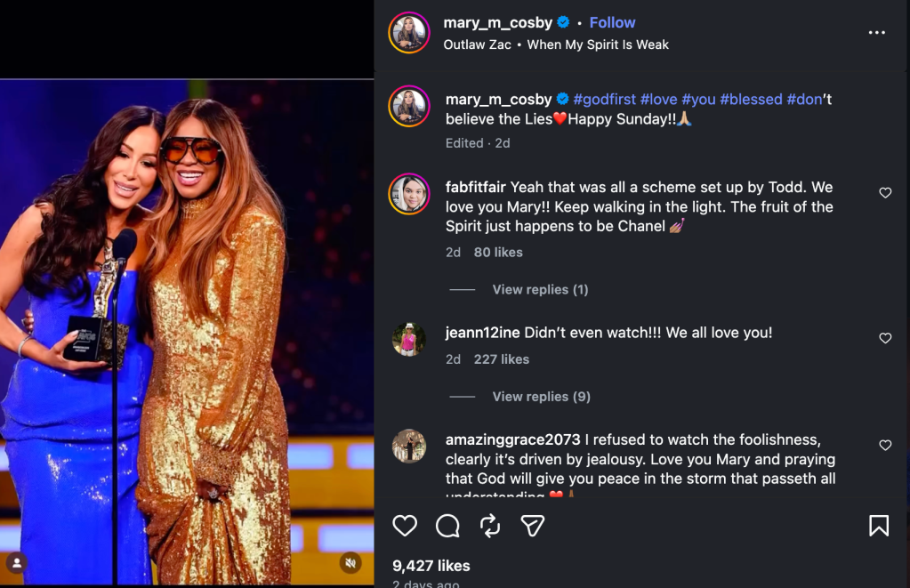Share post via paper plane icon
910x588 pixels.
click(x=532, y=526)
